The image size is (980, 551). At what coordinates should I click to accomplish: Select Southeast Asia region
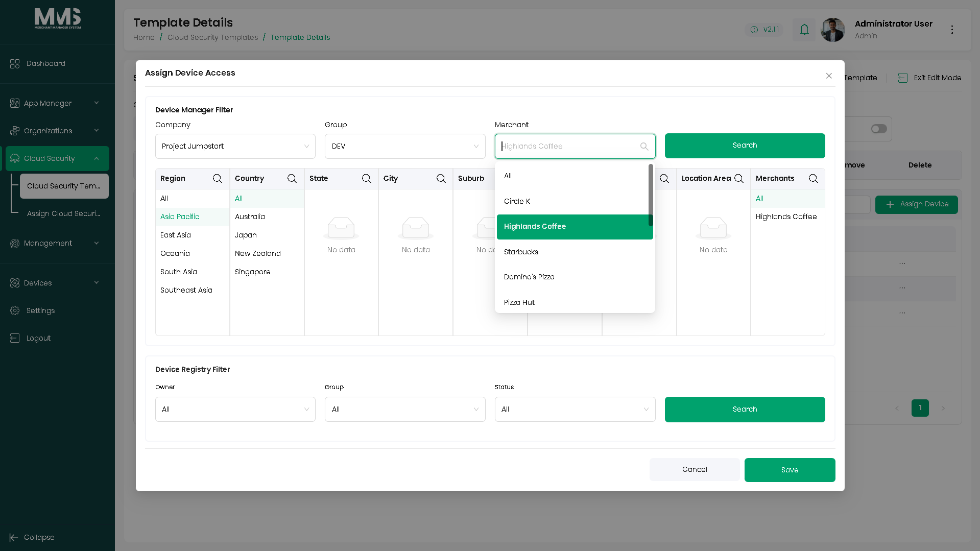click(x=193, y=291)
